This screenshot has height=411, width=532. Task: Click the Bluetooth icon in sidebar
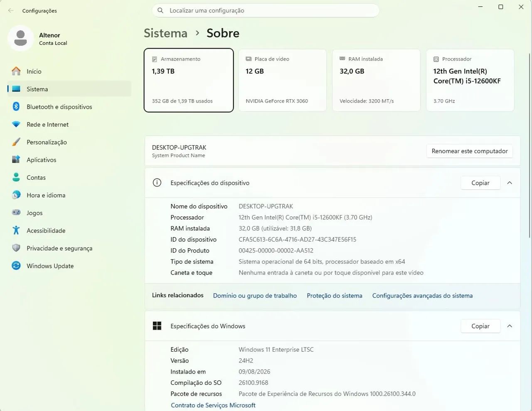point(16,107)
